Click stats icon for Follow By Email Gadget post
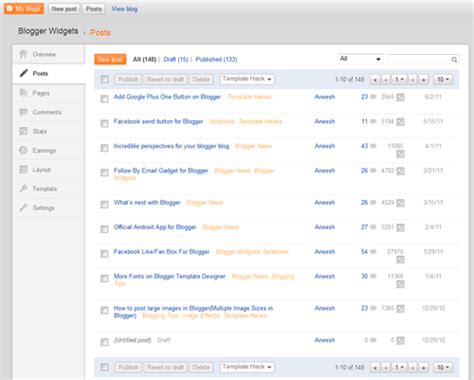474x380 pixels. pos(400,171)
